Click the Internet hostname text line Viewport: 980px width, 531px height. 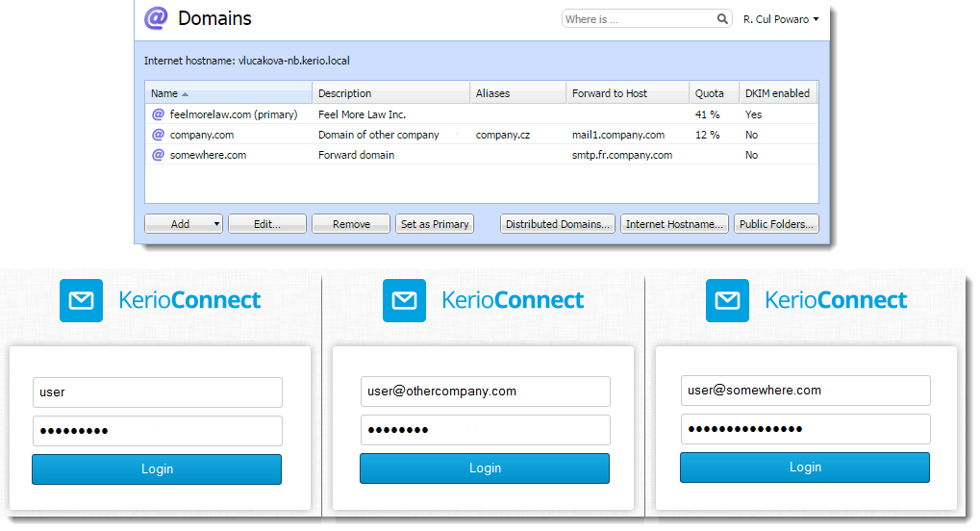point(247,61)
